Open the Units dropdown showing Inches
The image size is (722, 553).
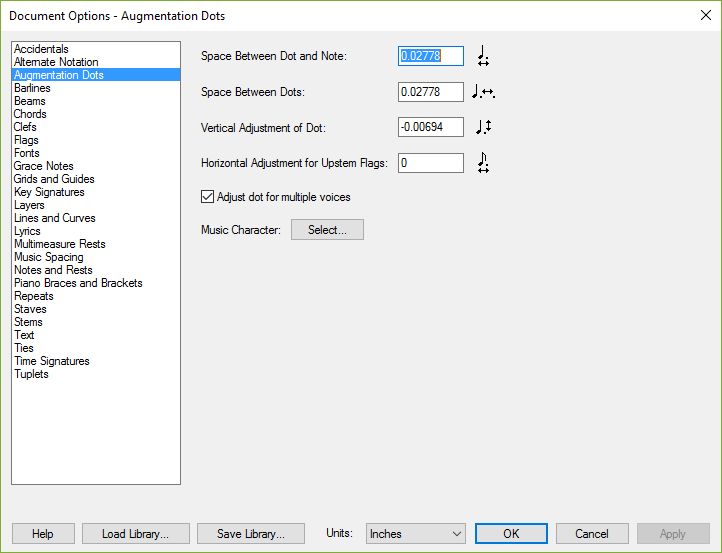[416, 534]
